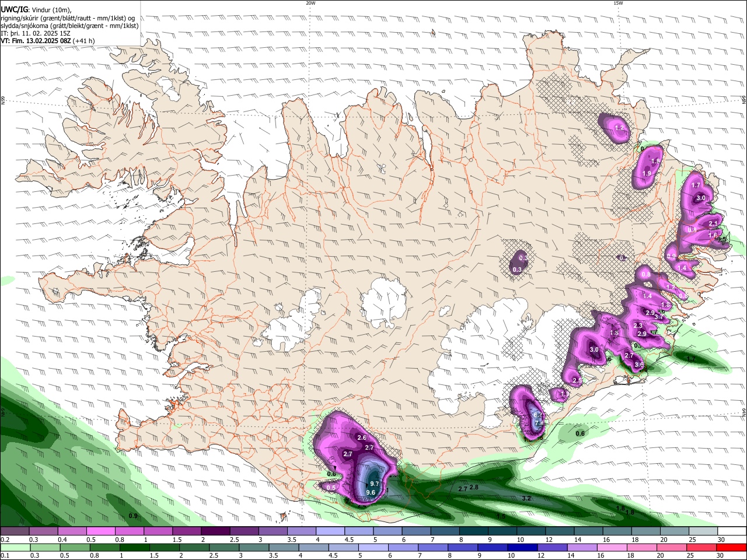Select the 2.1 value on the east coast
This screenshot has height=560, width=747.
pyautogui.click(x=713, y=223)
